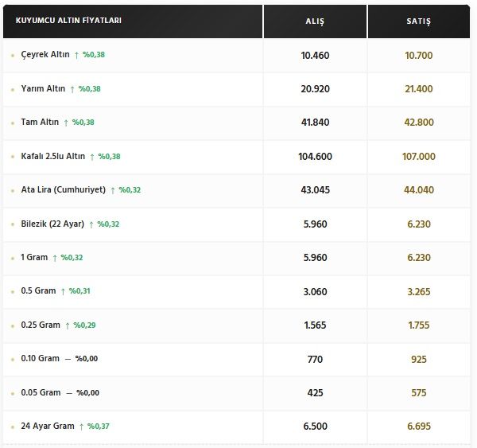Select the ALIŞ column header
The width and height of the screenshot is (477, 448).
pyautogui.click(x=315, y=21)
